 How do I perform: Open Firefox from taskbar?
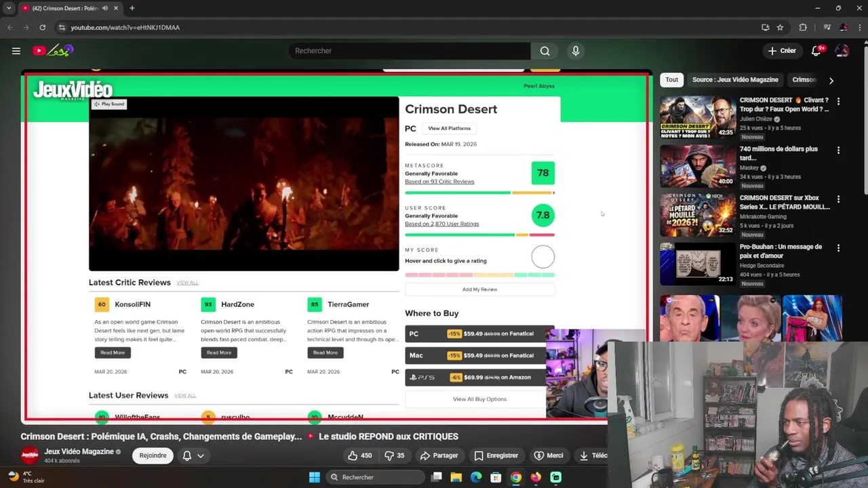536,477
